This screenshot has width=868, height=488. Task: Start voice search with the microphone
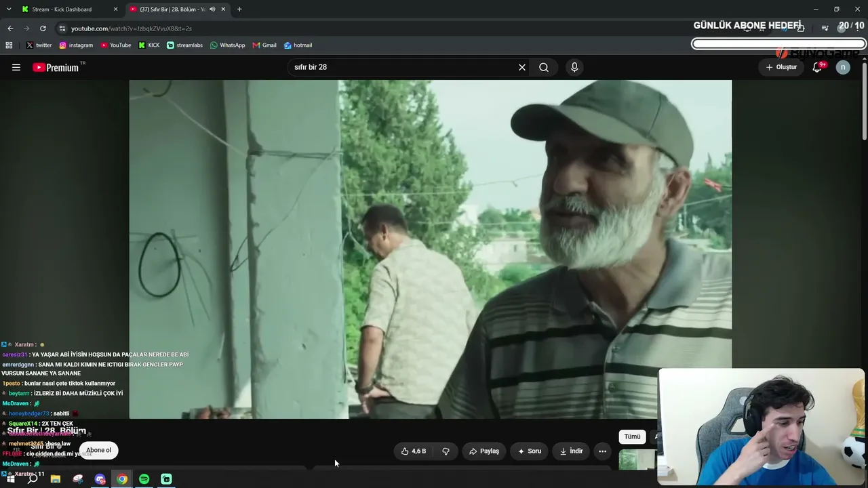(x=574, y=67)
